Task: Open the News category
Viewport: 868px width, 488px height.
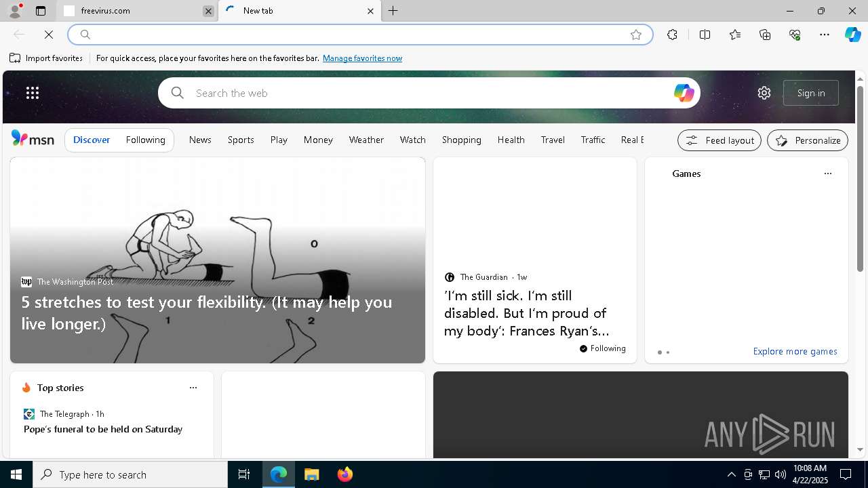Action: 200,140
